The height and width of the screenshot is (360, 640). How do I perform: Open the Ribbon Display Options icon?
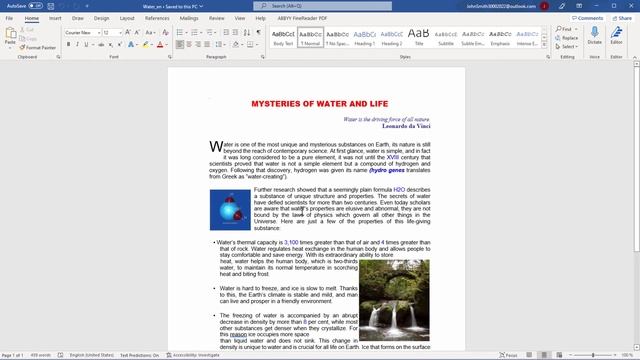tap(579, 6)
